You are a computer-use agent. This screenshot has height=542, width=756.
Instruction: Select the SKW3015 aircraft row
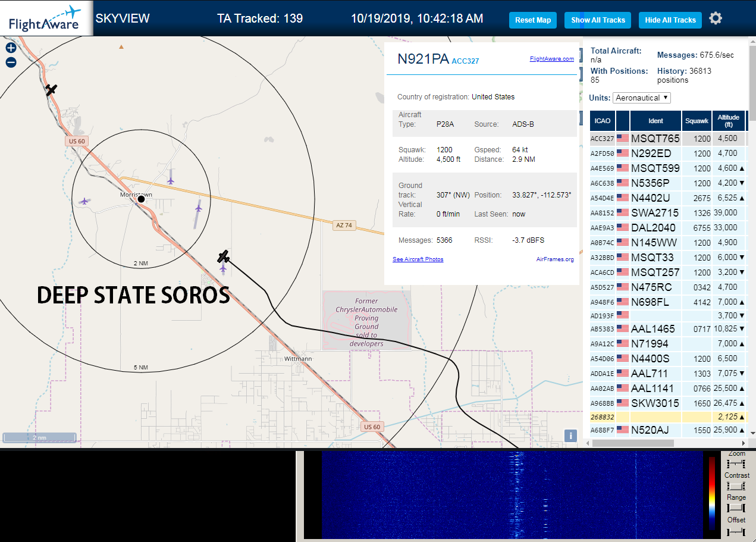667,403
